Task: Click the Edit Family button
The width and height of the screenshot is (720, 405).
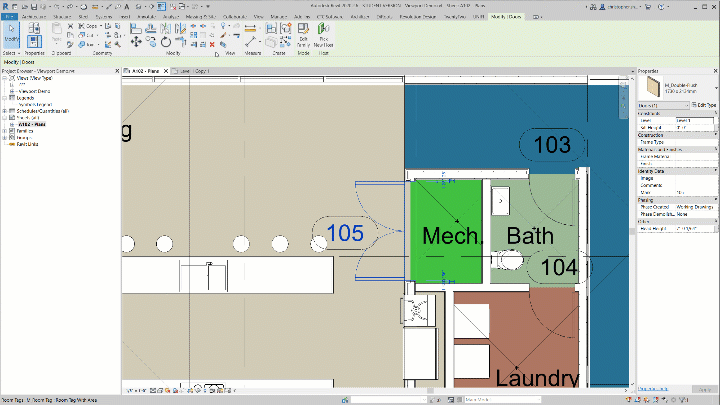Action: 303,35
